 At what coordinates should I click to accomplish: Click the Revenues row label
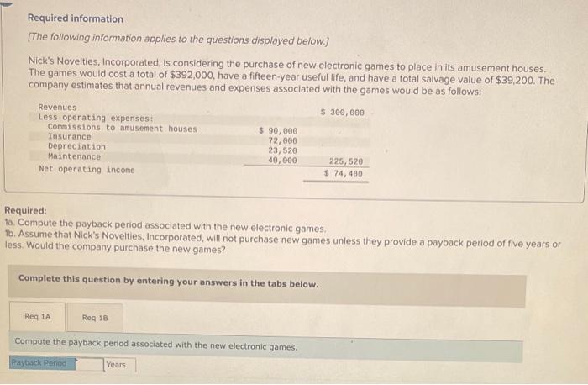pos(57,108)
